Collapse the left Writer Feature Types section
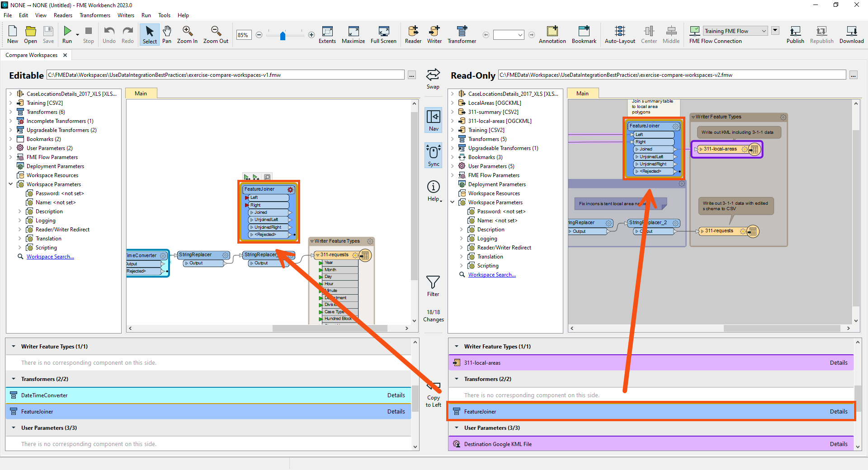The width and height of the screenshot is (868, 470). tap(14, 347)
